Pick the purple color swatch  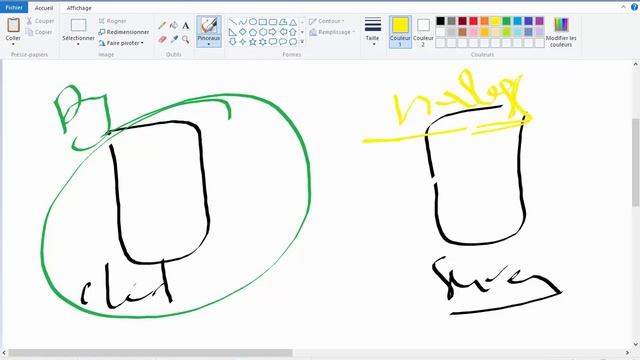pyautogui.click(x=539, y=21)
